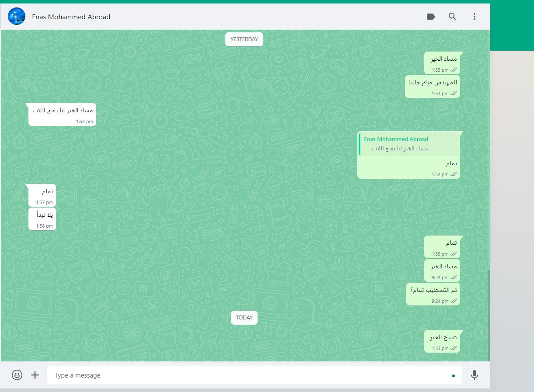Select sent تمام message at 1:59 pm
The image size is (534, 392).
[442, 246]
